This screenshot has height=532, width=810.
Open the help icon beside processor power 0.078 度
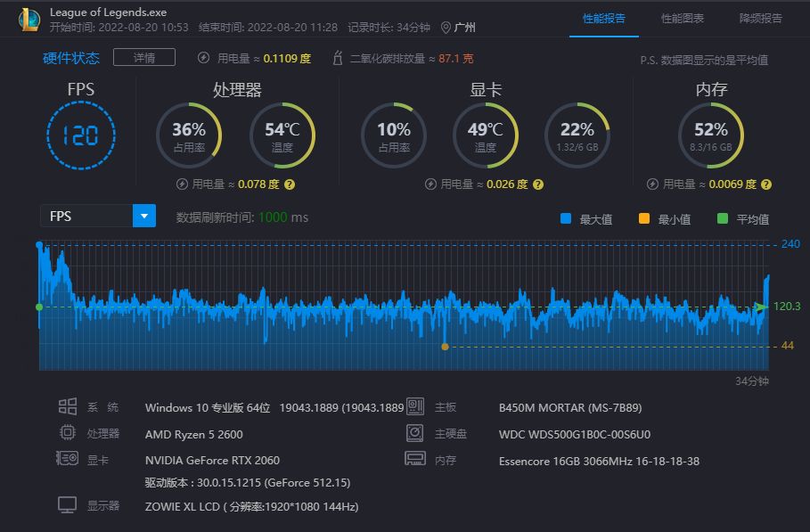pyautogui.click(x=290, y=184)
